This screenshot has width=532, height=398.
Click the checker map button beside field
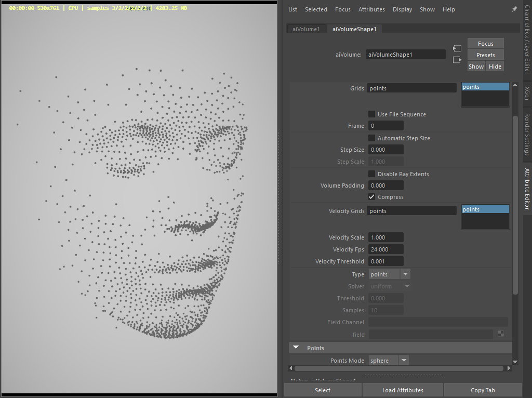(x=501, y=334)
